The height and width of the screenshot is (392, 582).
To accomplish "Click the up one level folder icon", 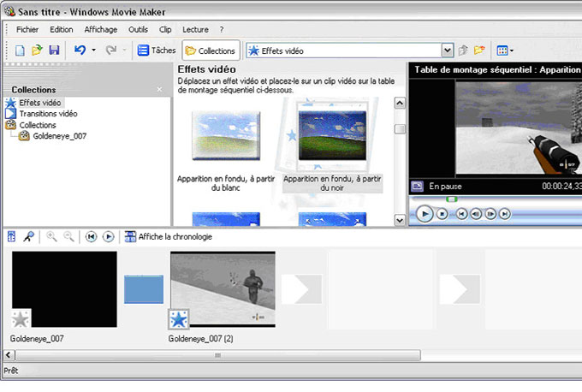I will point(463,50).
